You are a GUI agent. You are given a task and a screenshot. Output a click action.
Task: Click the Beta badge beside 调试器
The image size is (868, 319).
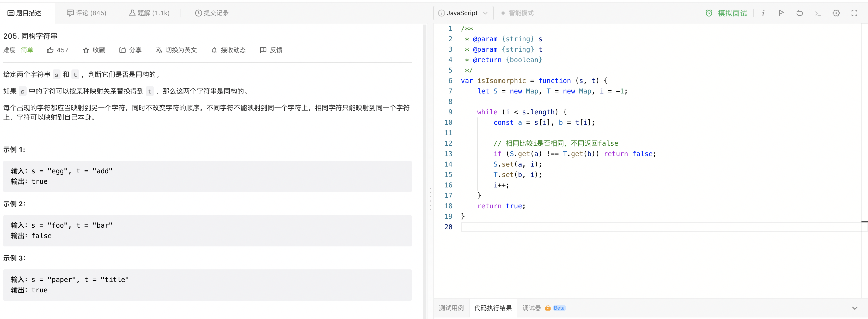coord(559,308)
